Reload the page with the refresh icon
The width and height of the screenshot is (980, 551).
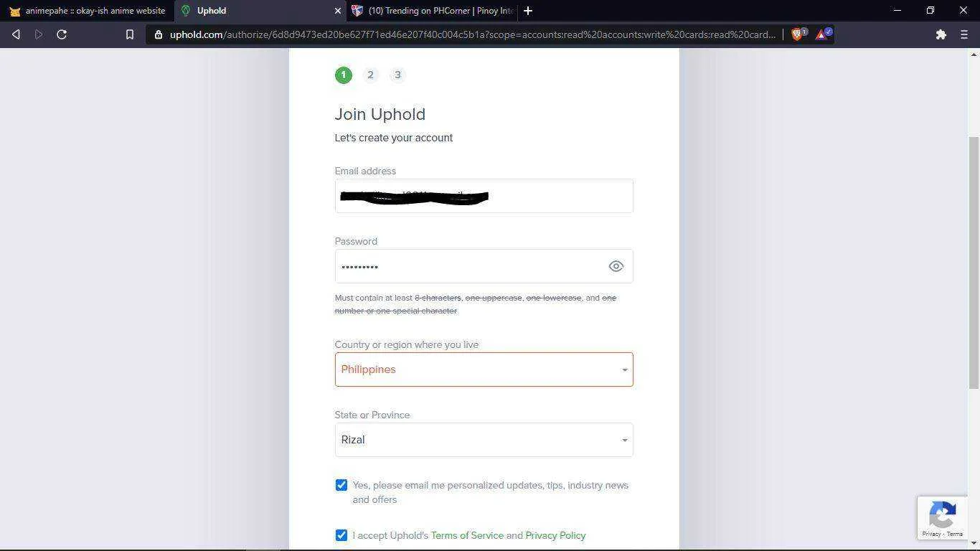(x=62, y=34)
